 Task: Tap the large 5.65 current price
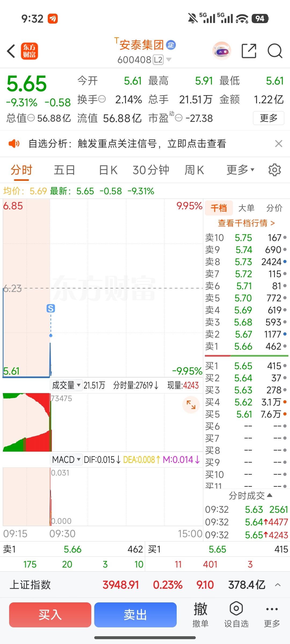coord(27,83)
